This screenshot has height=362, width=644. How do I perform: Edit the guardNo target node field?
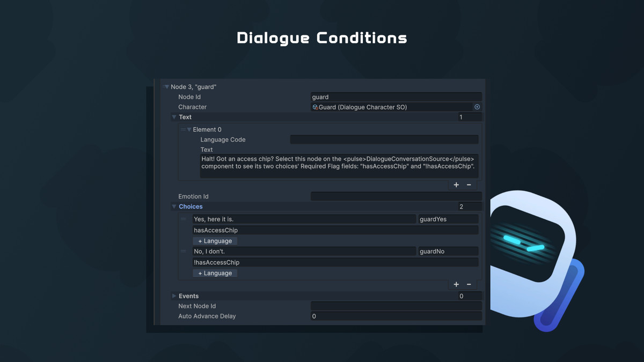(x=448, y=252)
